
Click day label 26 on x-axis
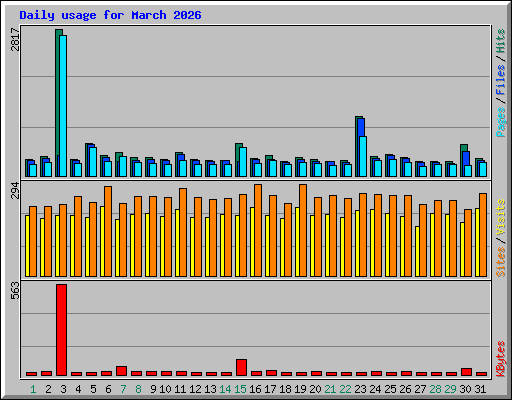405,389
